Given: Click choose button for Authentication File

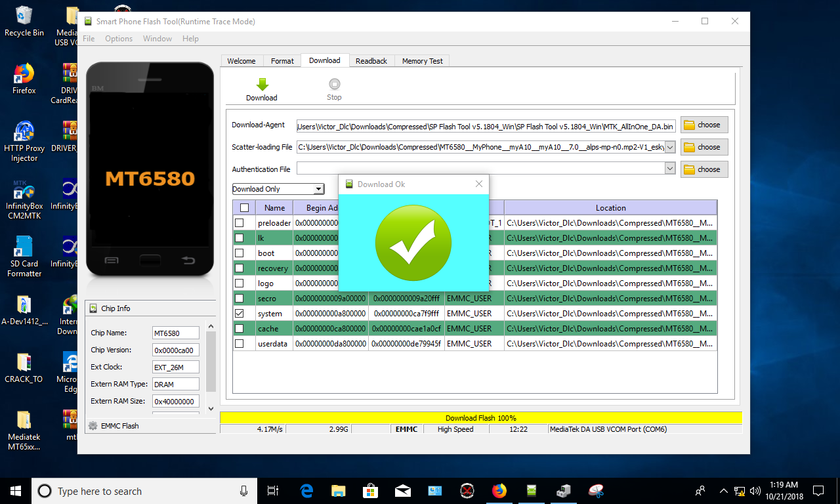Looking at the screenshot, I should coord(704,169).
